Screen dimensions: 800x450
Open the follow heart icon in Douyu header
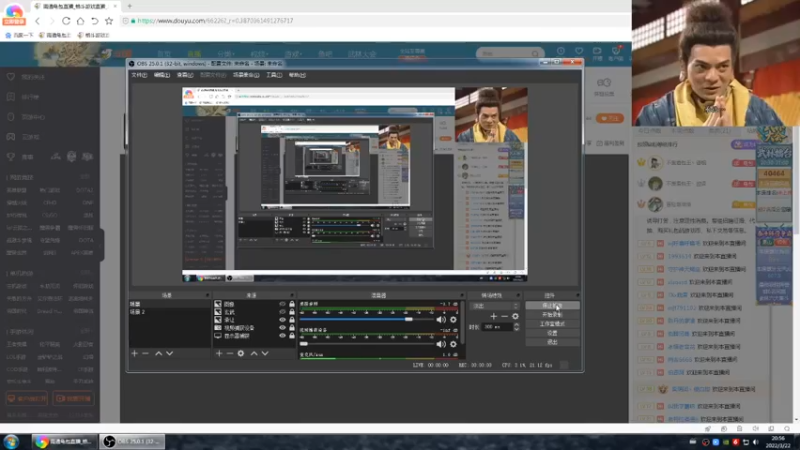(x=579, y=51)
